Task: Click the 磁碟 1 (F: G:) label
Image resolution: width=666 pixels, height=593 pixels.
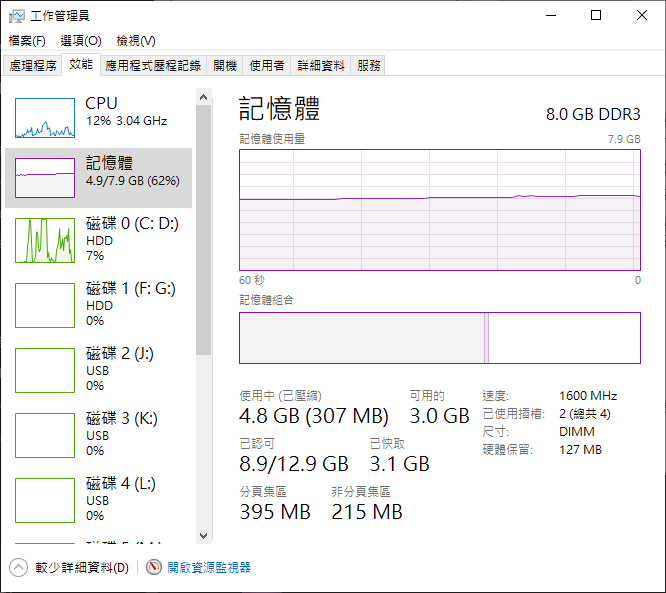Action: coord(131,288)
